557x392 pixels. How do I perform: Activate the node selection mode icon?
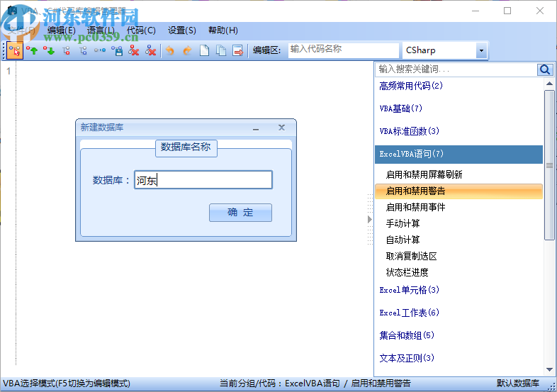(15, 51)
